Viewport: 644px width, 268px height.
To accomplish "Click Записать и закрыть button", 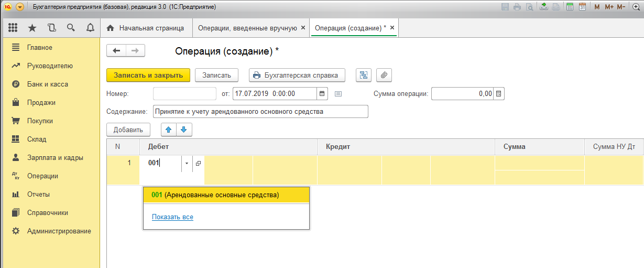I will (148, 75).
